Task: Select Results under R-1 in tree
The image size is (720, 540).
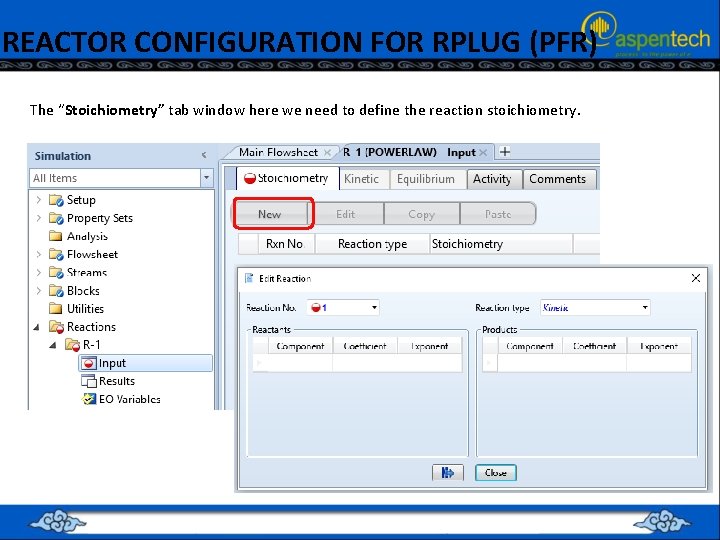Action: click(117, 381)
